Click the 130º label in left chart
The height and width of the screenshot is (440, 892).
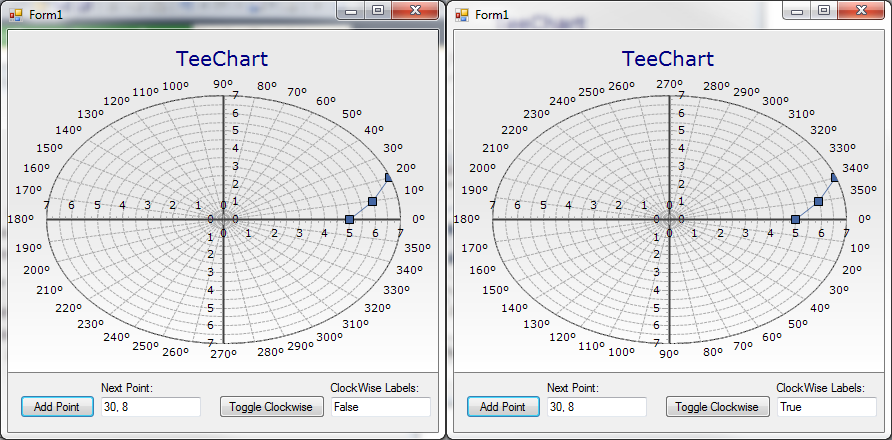92,114
